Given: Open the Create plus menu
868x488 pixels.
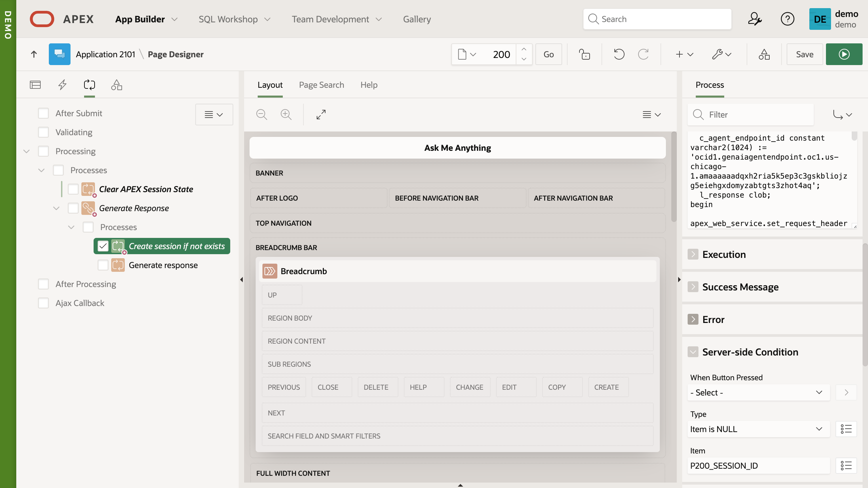Looking at the screenshot, I should tap(684, 54).
